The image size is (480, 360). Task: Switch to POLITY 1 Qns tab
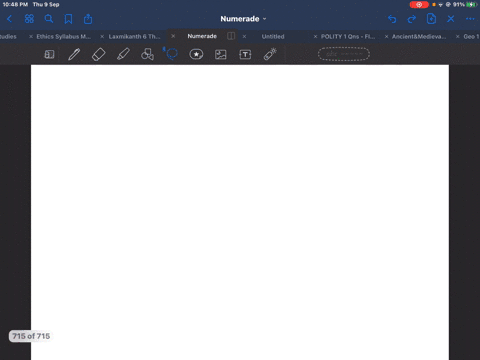click(x=348, y=37)
